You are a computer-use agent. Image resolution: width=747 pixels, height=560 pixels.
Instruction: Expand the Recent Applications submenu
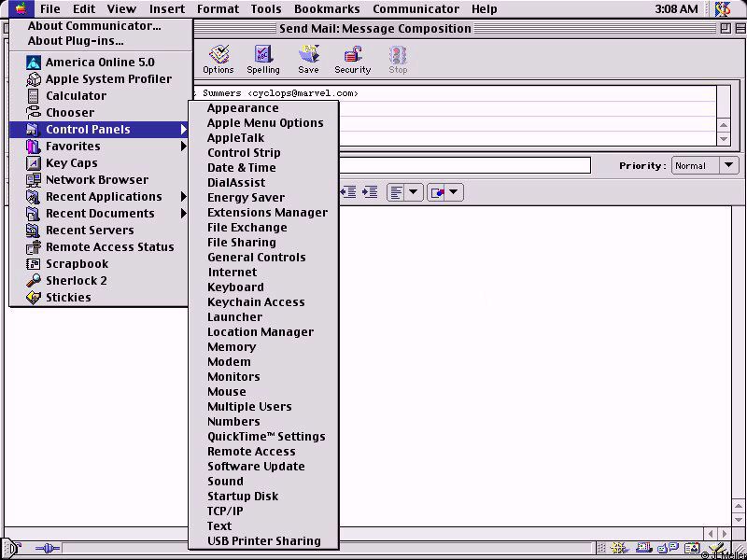99,197
